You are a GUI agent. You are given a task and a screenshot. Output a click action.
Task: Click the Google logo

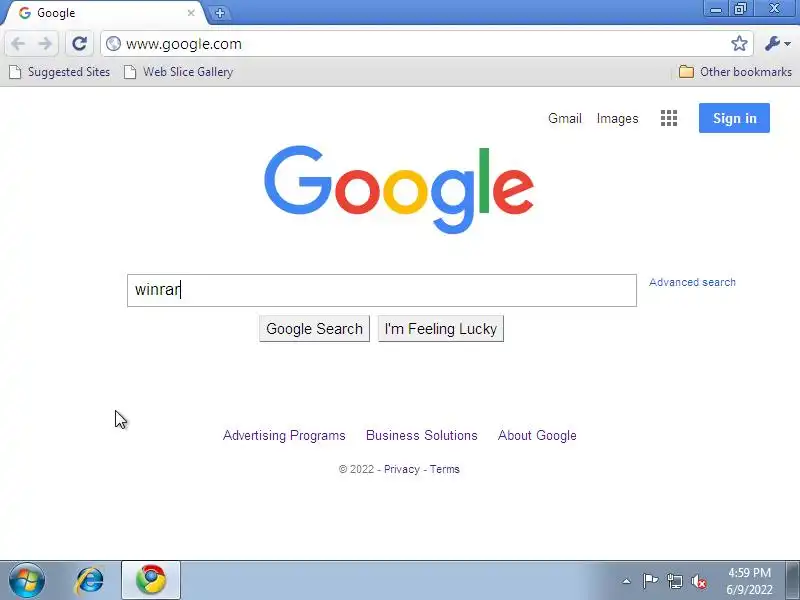(x=399, y=189)
